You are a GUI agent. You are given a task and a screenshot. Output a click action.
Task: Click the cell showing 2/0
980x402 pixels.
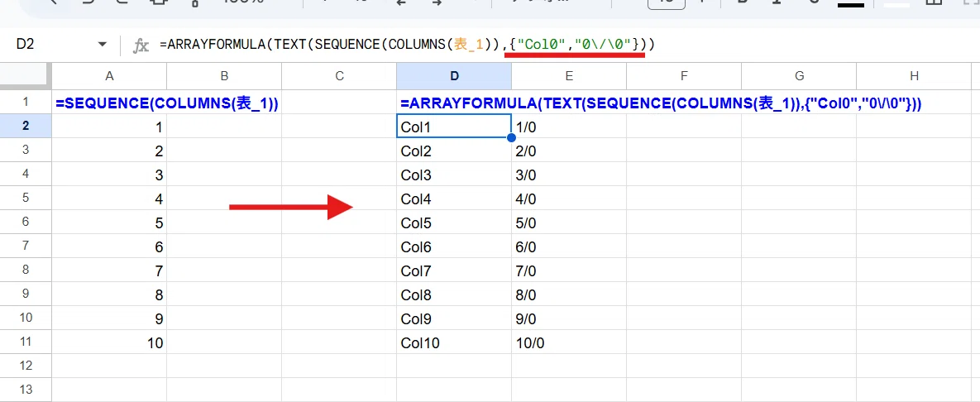pyautogui.click(x=569, y=150)
